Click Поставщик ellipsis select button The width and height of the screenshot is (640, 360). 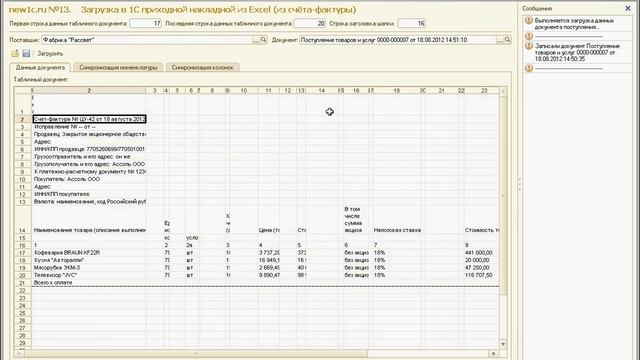256,40
